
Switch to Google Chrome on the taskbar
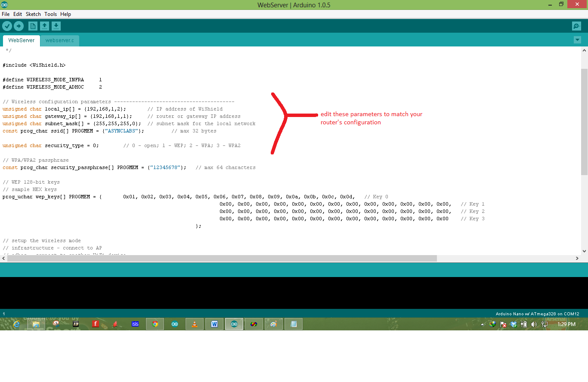point(155,324)
